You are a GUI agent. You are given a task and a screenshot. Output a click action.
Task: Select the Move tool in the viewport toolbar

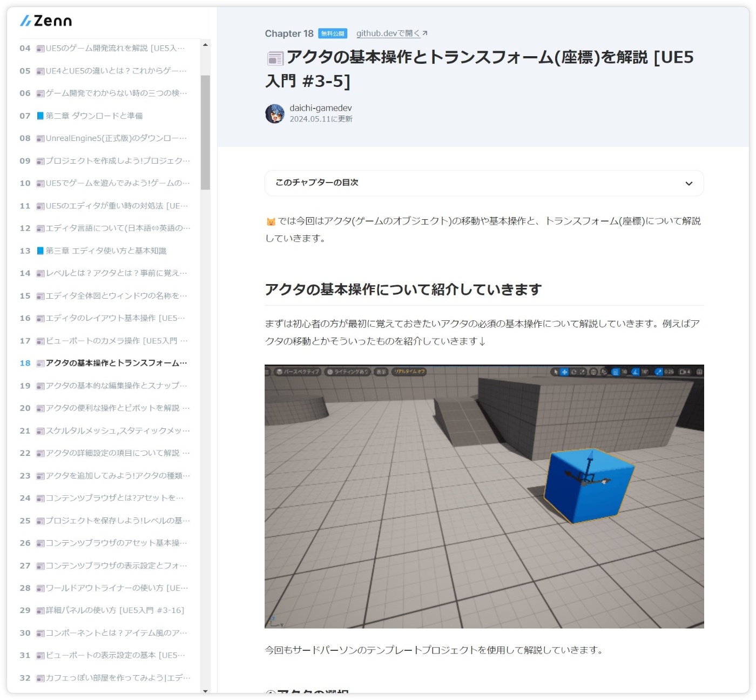point(564,372)
